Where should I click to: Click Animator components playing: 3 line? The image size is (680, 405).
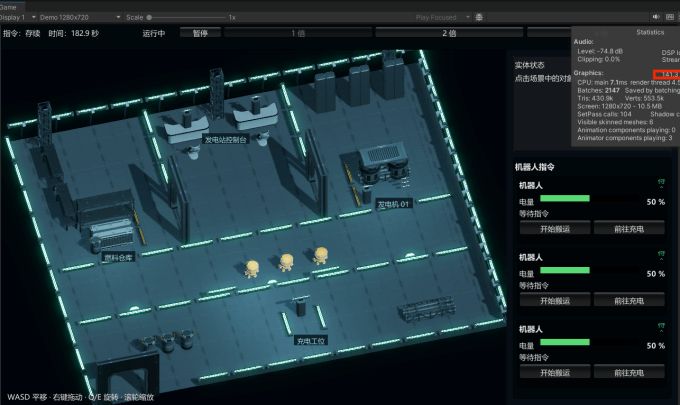pyautogui.click(x=624, y=138)
